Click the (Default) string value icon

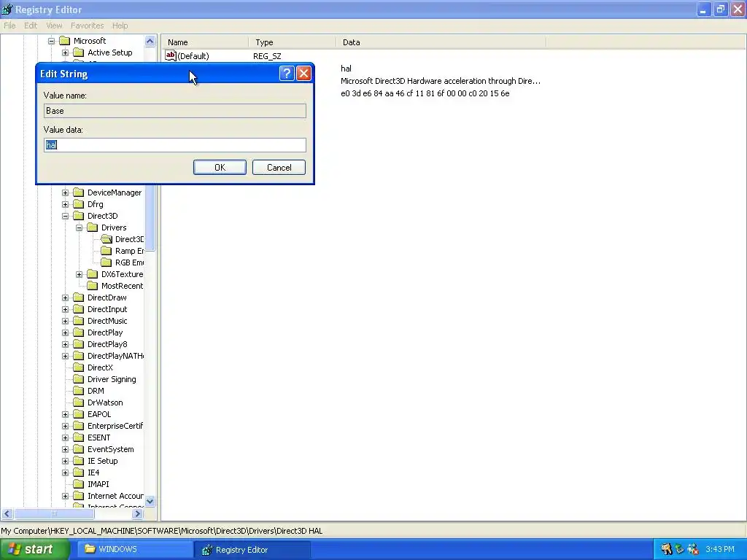point(171,55)
